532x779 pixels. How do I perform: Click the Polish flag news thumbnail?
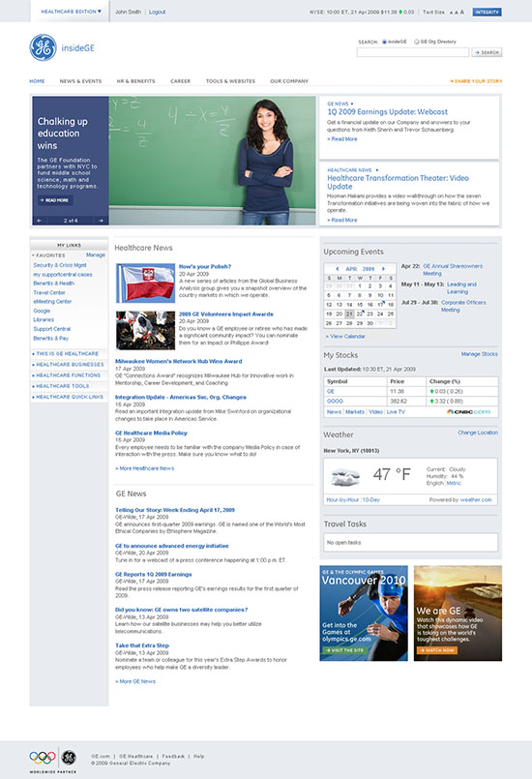pyautogui.click(x=145, y=284)
